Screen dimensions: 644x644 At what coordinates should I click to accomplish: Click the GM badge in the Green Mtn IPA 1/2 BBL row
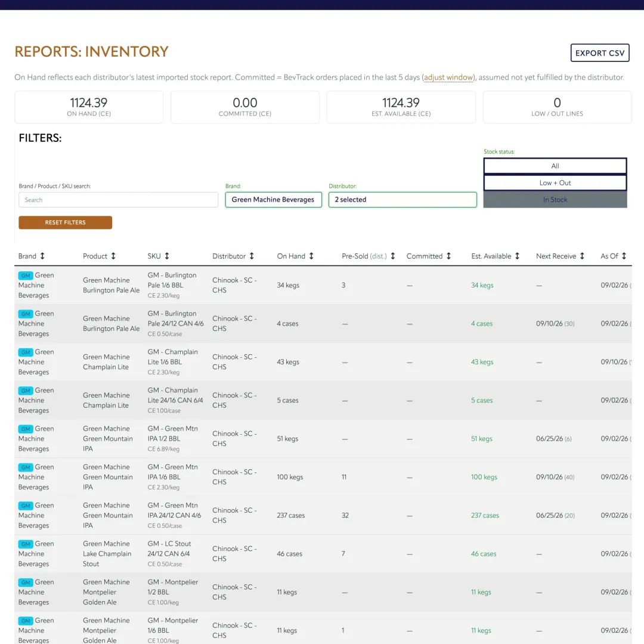point(26,429)
